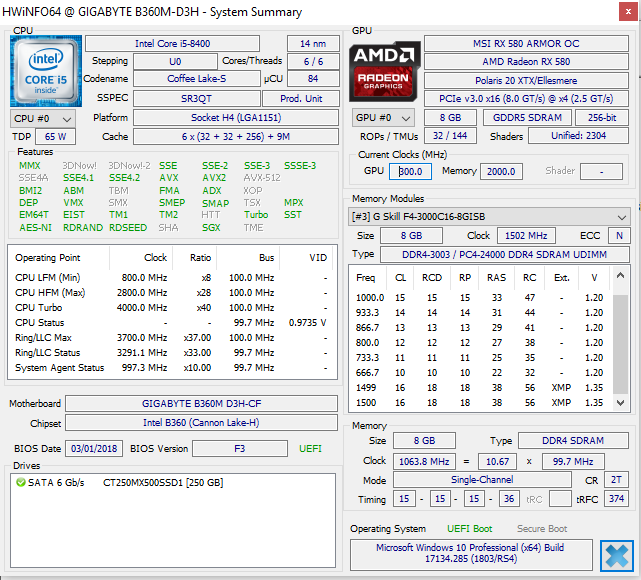Click the 1499 XMP timing row
The height and width of the screenshot is (580, 641).
coord(480,387)
